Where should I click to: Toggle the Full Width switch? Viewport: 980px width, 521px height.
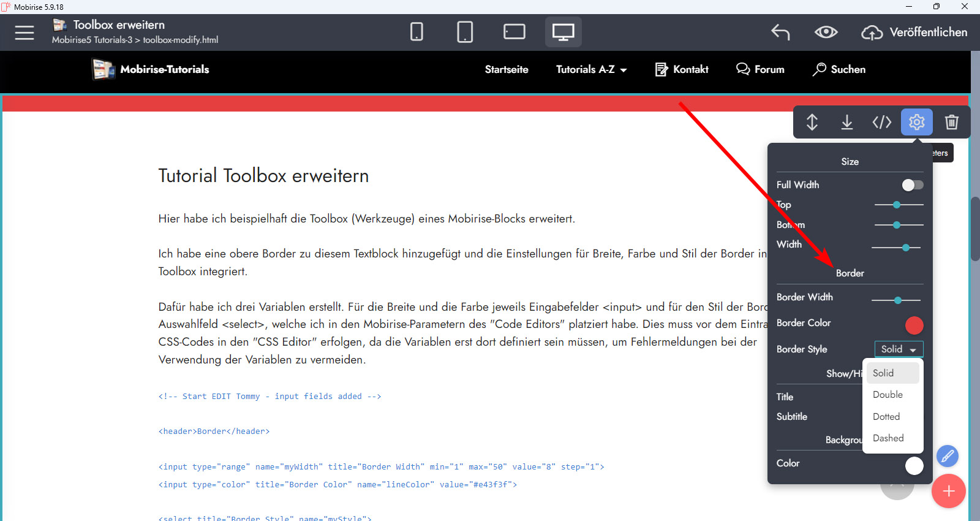tap(913, 185)
